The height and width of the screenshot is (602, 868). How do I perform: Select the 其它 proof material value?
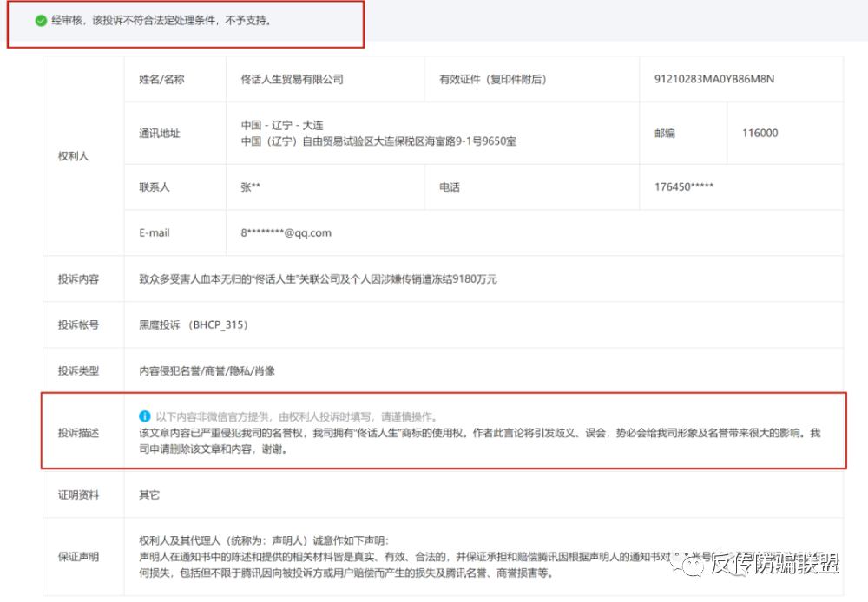tap(149, 494)
